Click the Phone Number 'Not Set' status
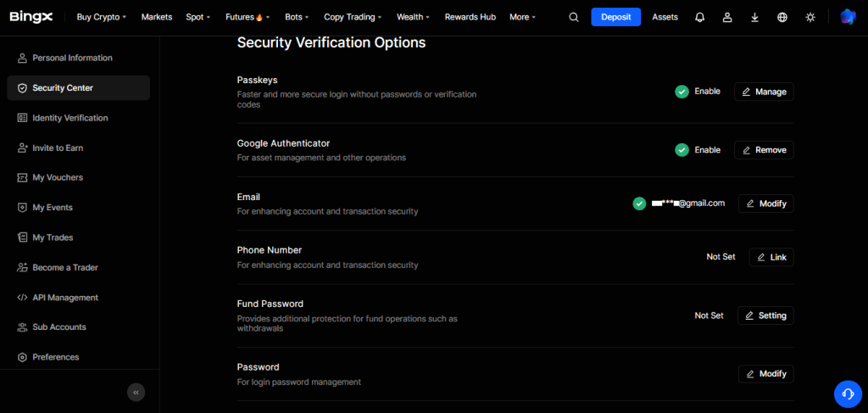Image resolution: width=868 pixels, height=413 pixels. click(721, 257)
